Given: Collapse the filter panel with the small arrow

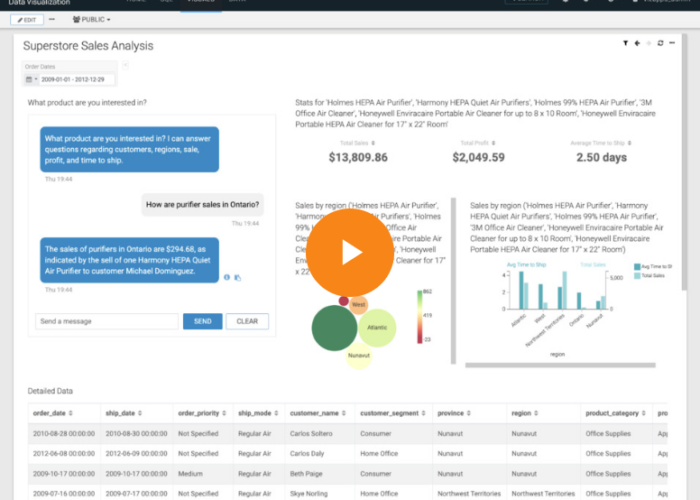Looking at the screenshot, I should 125,65.
